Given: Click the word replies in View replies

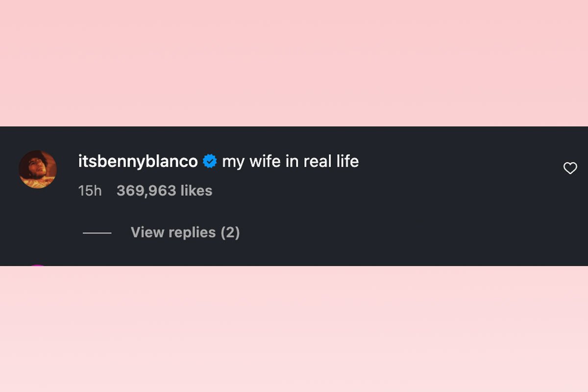Looking at the screenshot, I should 192,232.
